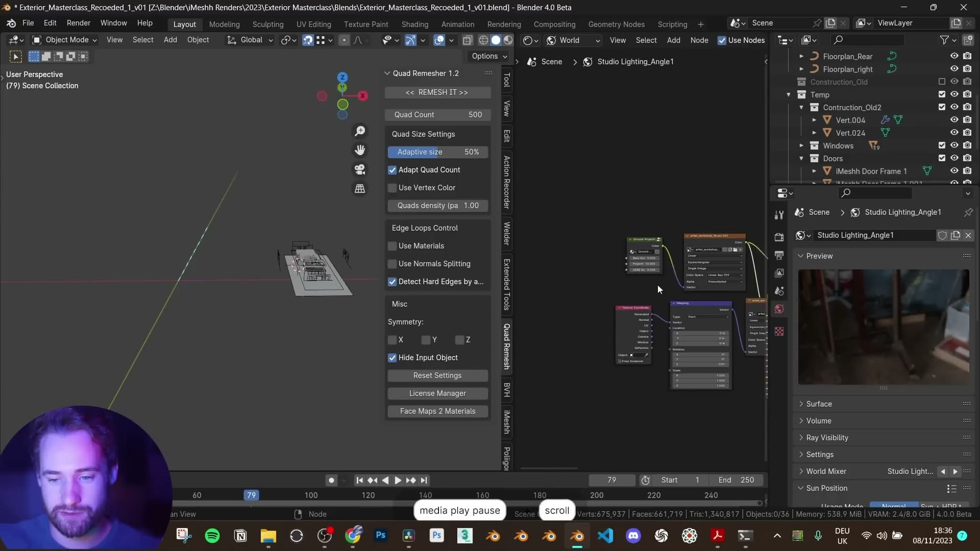Open the Tool properties tab icon
The width and height of the screenshot is (980, 551).
point(779,215)
